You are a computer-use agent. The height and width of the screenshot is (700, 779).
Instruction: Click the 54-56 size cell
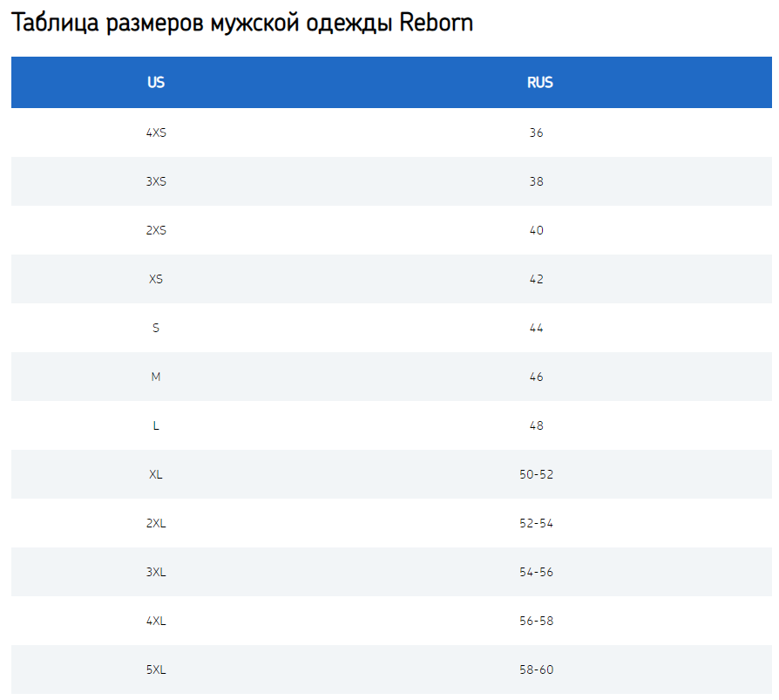pyautogui.click(x=536, y=573)
